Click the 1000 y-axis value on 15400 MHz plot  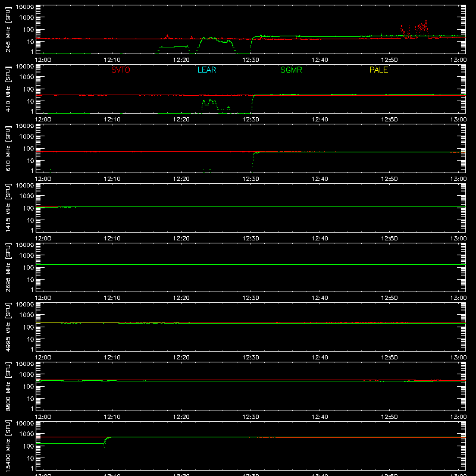(x=27, y=434)
